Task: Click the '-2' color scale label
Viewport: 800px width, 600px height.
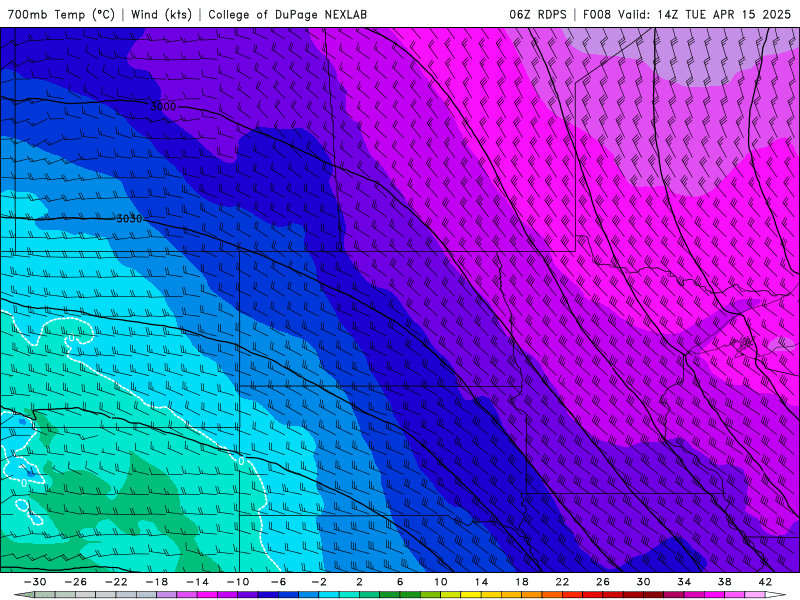Action: (x=319, y=582)
